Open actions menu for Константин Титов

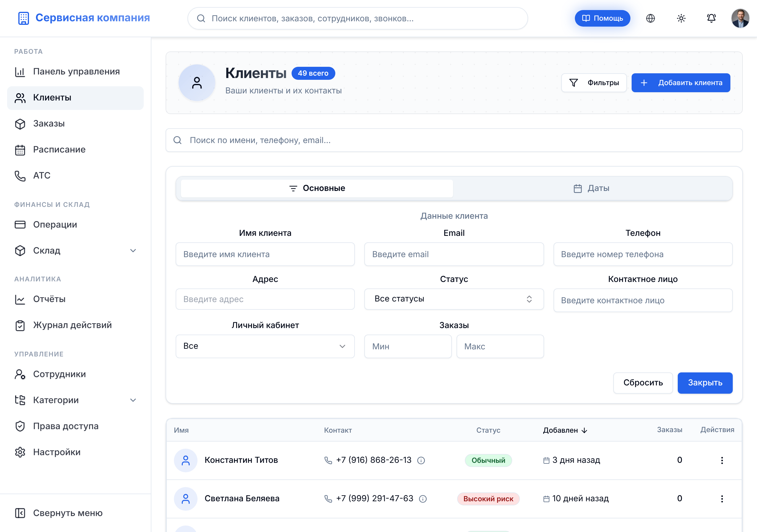click(722, 460)
